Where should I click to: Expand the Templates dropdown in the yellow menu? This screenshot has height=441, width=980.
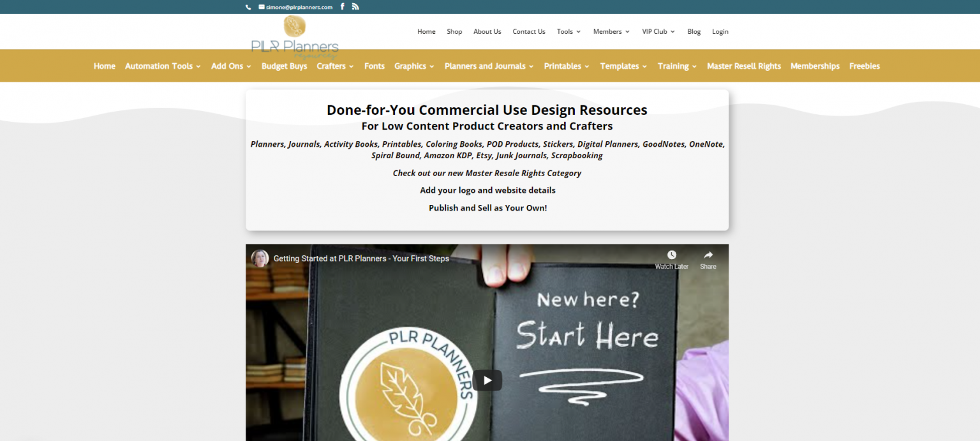[619, 66]
